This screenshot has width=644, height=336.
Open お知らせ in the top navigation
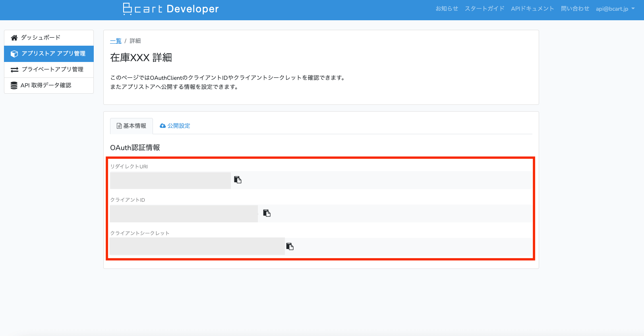point(447,9)
